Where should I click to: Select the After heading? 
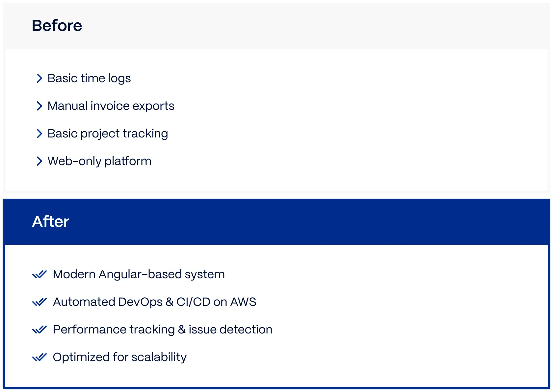(51, 221)
